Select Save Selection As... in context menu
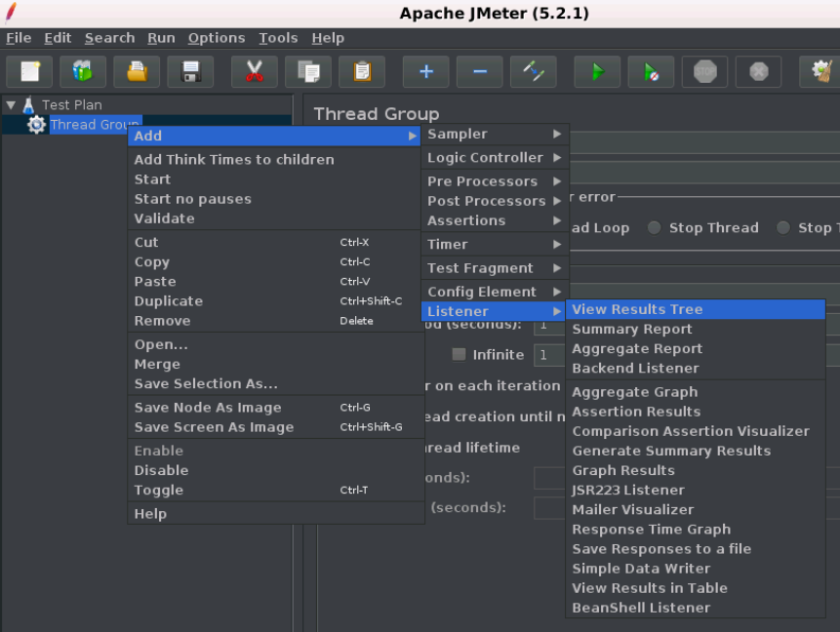840x632 pixels. (274, 384)
